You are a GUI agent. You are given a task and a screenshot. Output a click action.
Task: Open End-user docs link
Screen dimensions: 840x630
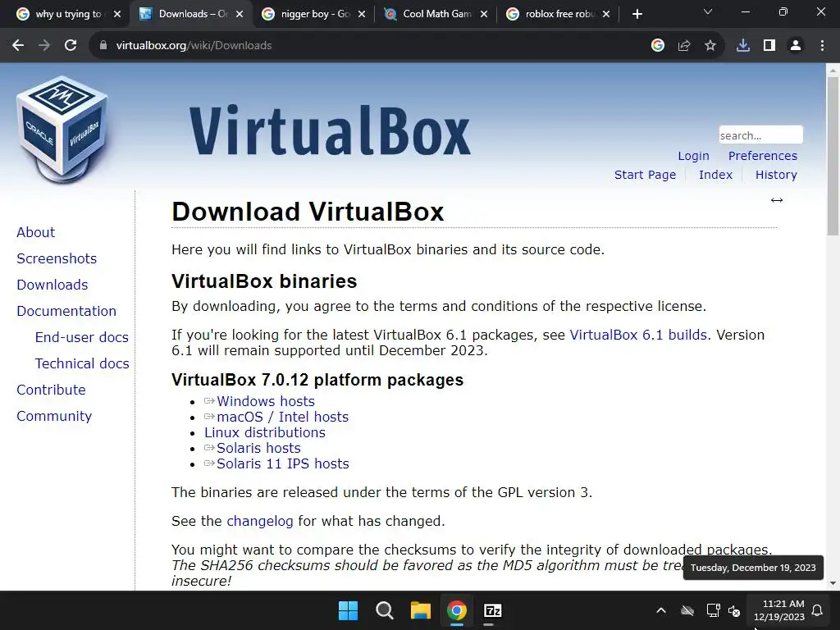tap(81, 337)
